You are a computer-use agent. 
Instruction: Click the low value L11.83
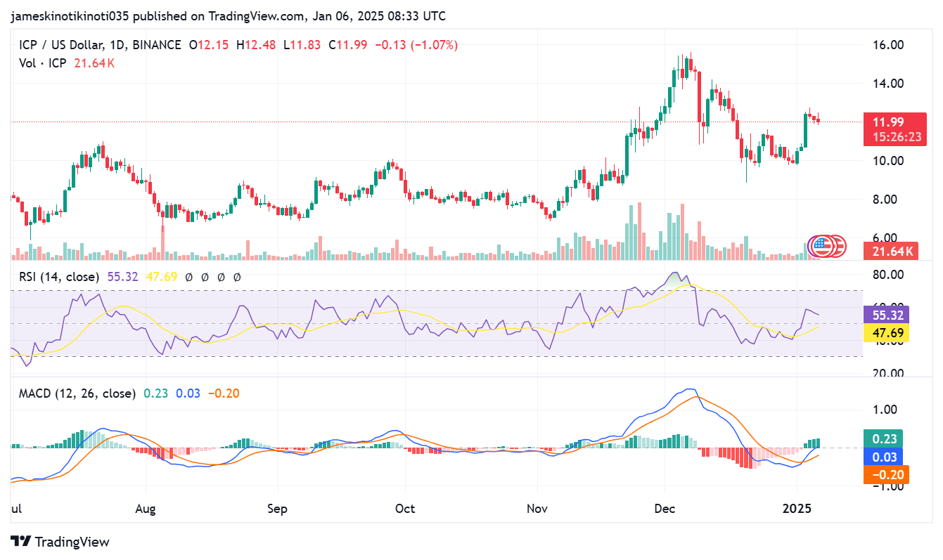click(x=302, y=45)
